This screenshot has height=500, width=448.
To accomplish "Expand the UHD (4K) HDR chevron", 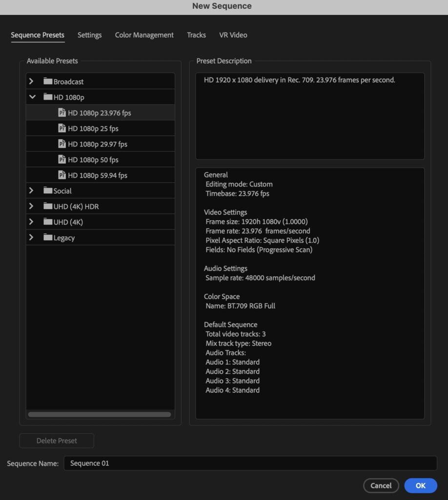I will 31,207.
